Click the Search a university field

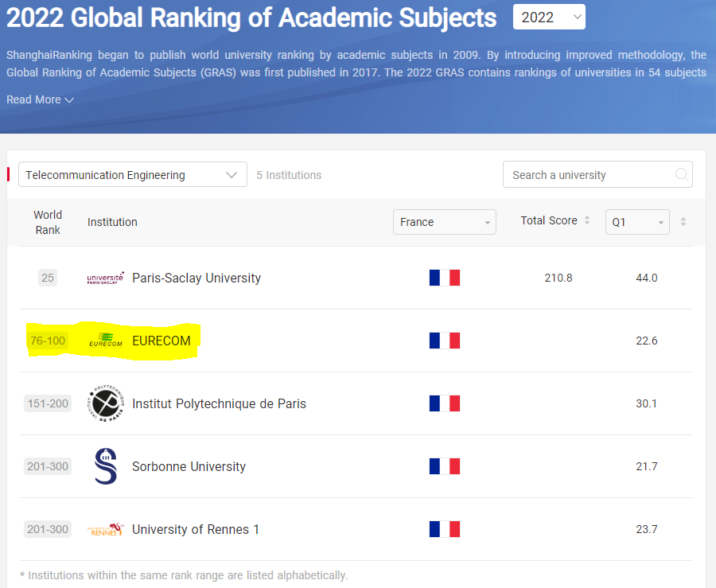point(597,174)
